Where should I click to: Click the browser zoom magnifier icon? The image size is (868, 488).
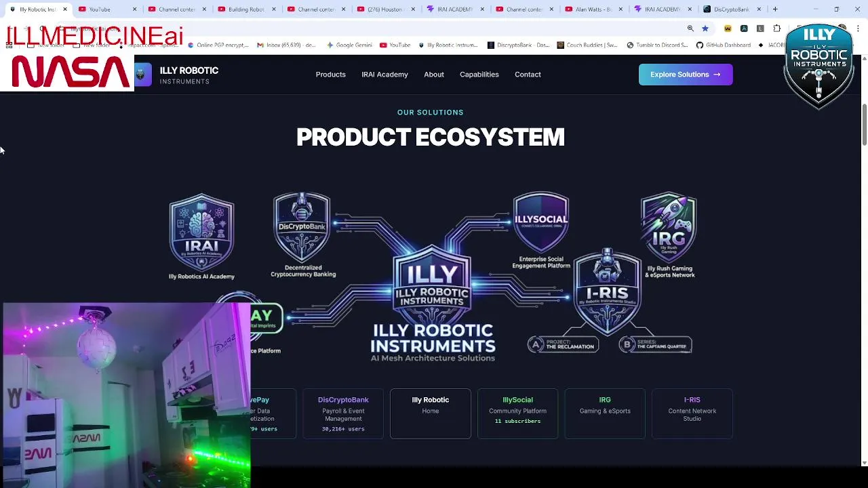[690, 28]
